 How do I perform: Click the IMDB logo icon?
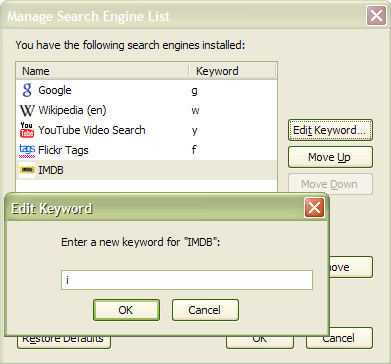pos(27,170)
